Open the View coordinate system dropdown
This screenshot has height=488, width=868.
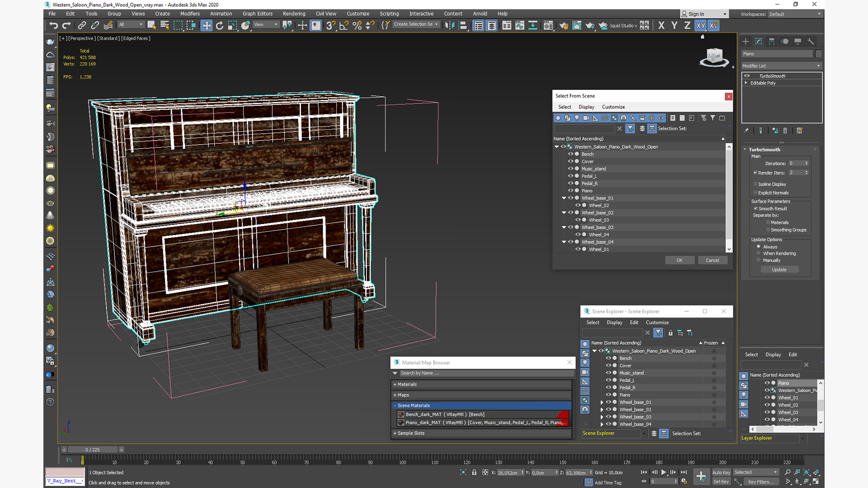[x=266, y=24]
